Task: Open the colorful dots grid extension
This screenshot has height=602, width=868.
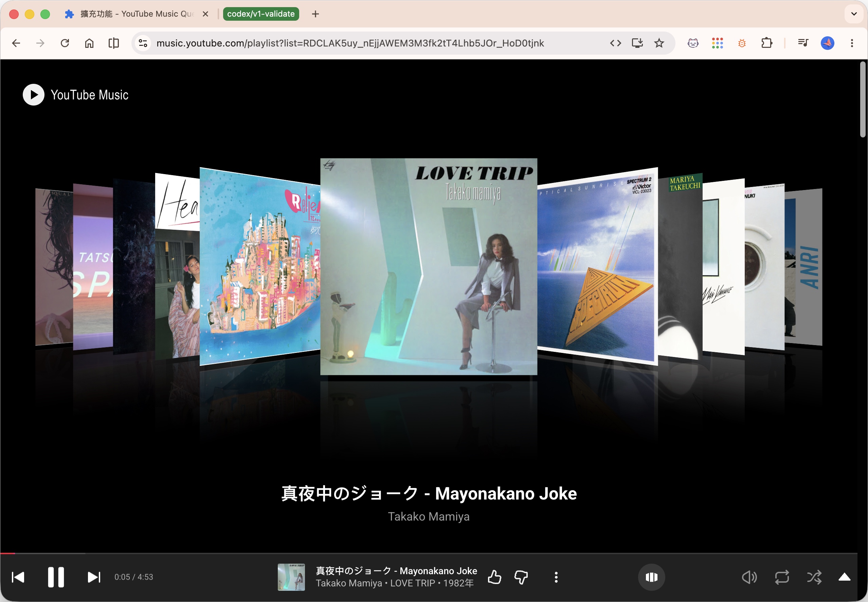Action: tap(718, 43)
